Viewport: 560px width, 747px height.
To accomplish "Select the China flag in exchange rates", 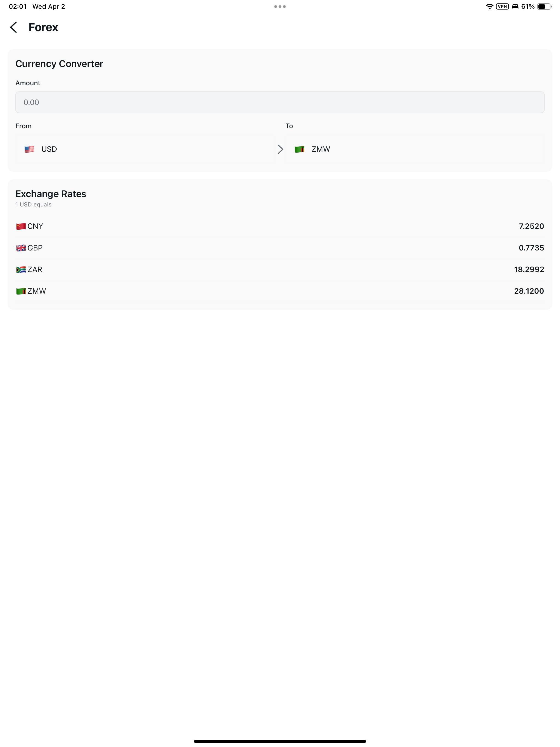I will pyautogui.click(x=21, y=226).
